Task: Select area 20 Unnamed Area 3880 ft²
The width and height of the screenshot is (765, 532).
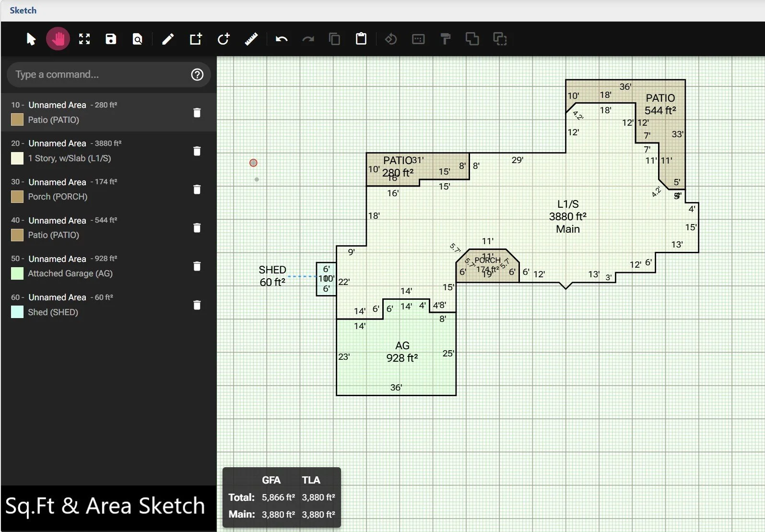Action: (x=108, y=151)
